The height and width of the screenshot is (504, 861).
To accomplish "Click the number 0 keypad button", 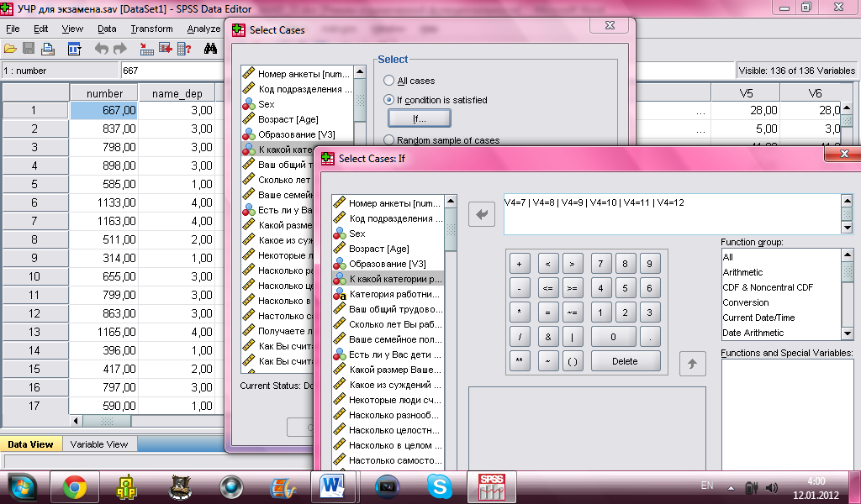I will [x=613, y=337].
